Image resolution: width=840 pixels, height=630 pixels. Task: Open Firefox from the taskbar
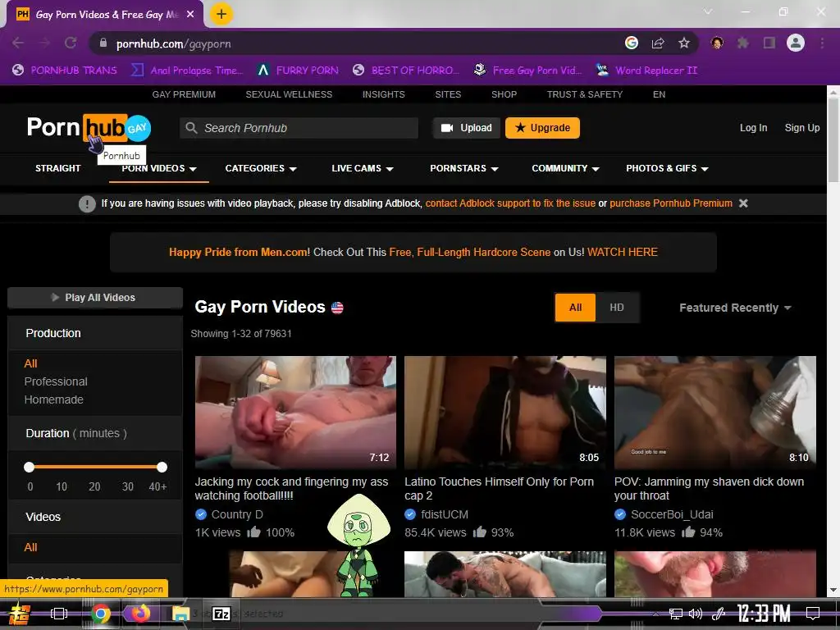pos(140,614)
